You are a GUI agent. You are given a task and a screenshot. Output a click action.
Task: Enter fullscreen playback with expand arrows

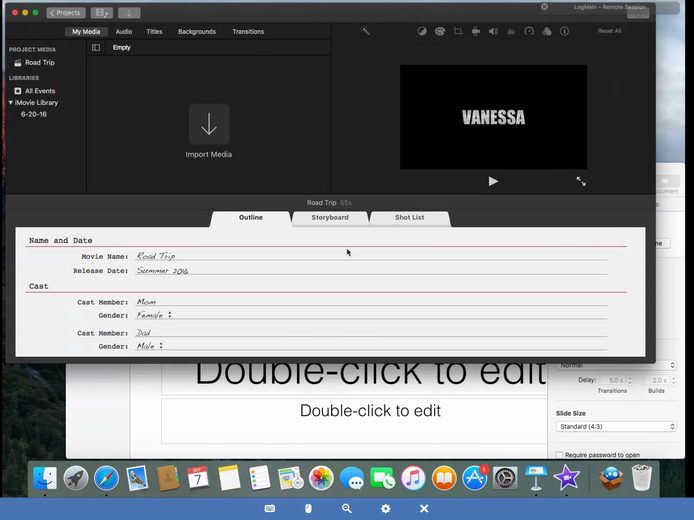(581, 181)
